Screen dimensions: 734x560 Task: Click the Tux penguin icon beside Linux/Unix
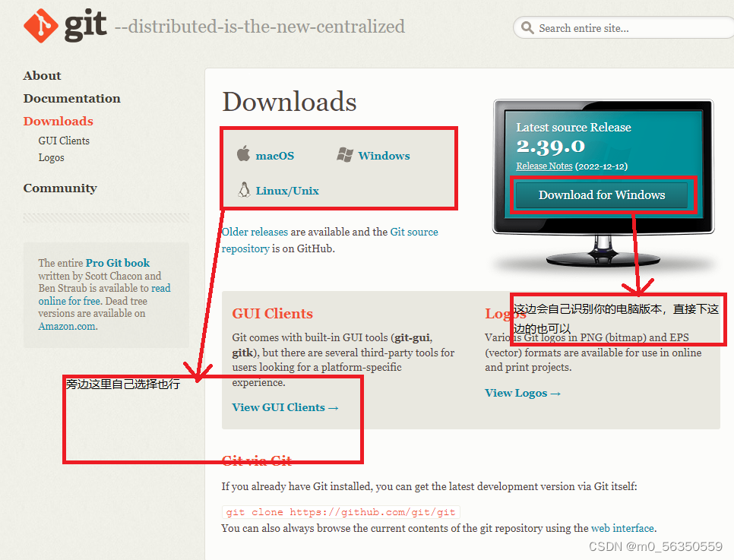coord(244,190)
